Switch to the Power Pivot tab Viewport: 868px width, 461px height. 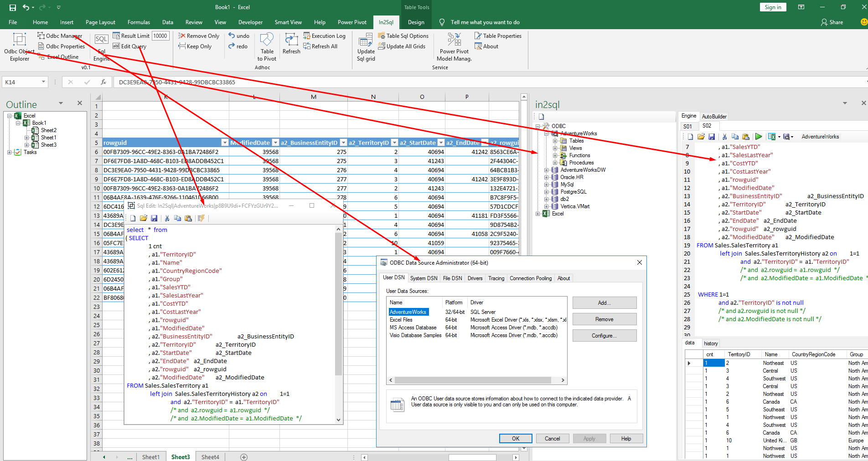(x=352, y=22)
